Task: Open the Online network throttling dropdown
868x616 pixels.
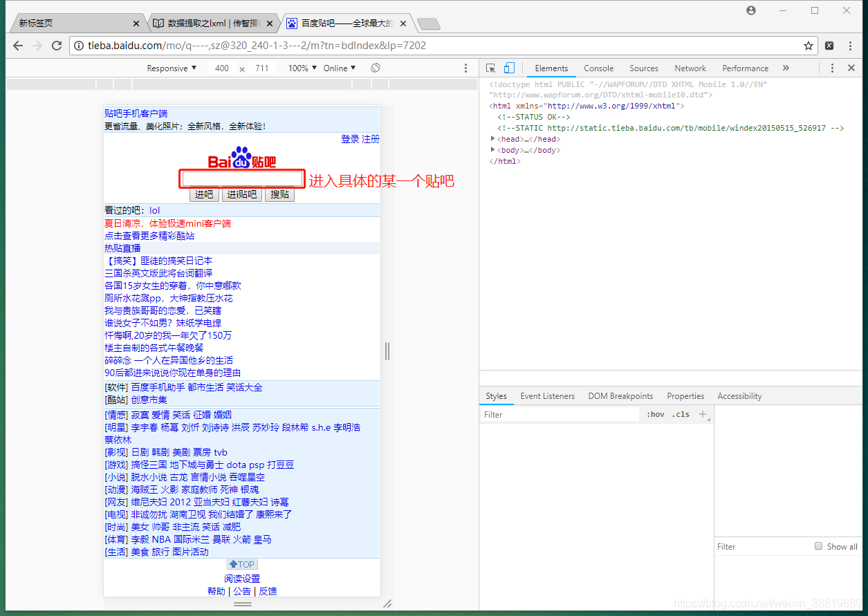Action: click(340, 68)
